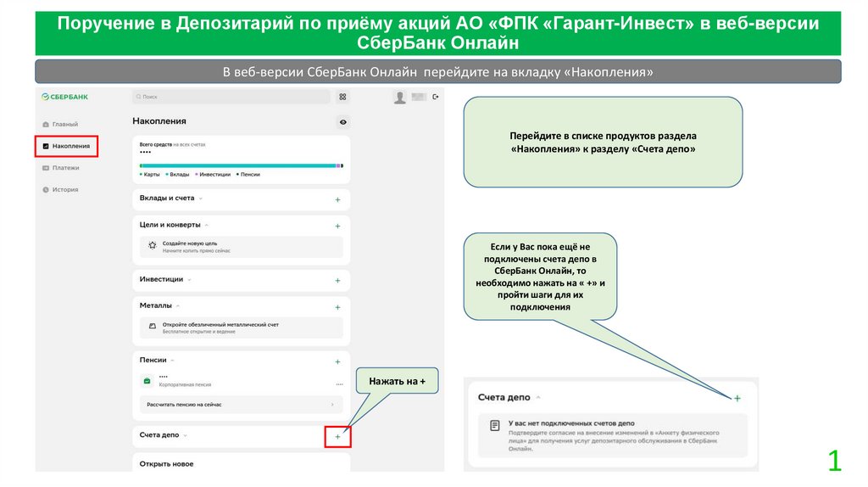Click the plus in the enlarged Счета депо card
Image resolution: width=868 pixels, height=487 pixels.
pyautogui.click(x=737, y=399)
